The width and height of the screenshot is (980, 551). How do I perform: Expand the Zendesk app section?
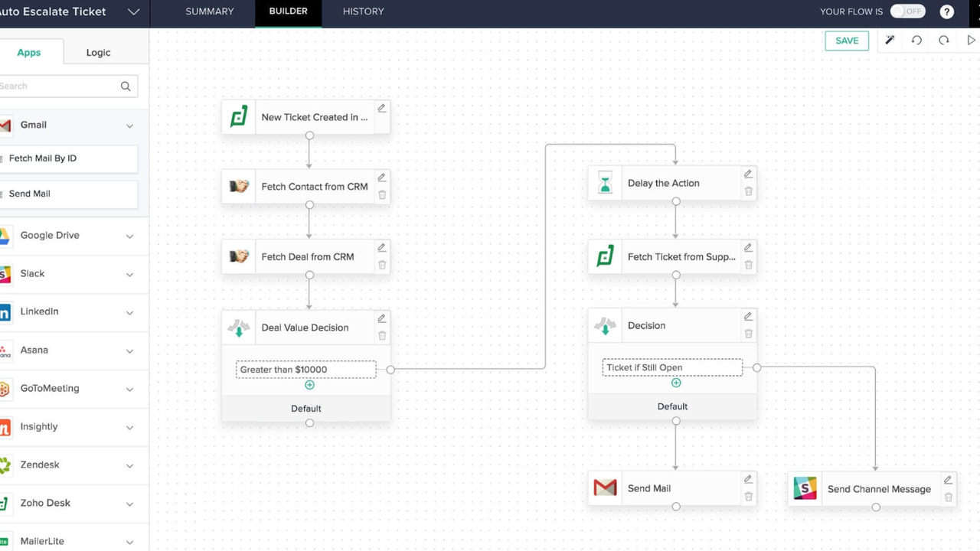pyautogui.click(x=129, y=465)
